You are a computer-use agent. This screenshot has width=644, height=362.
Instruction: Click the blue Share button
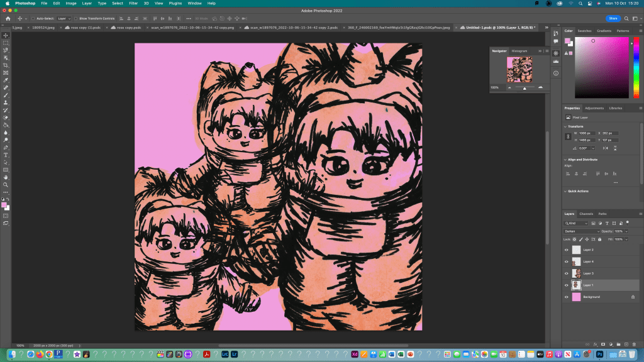612,18
